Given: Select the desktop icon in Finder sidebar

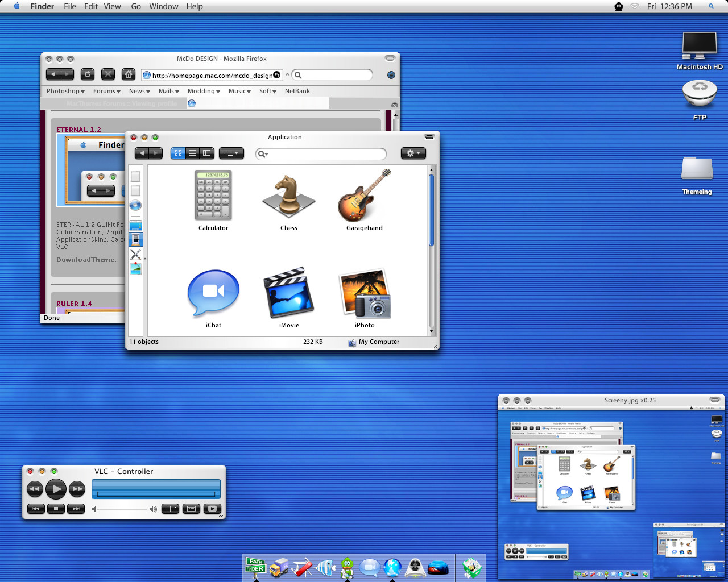Looking at the screenshot, I should (135, 226).
